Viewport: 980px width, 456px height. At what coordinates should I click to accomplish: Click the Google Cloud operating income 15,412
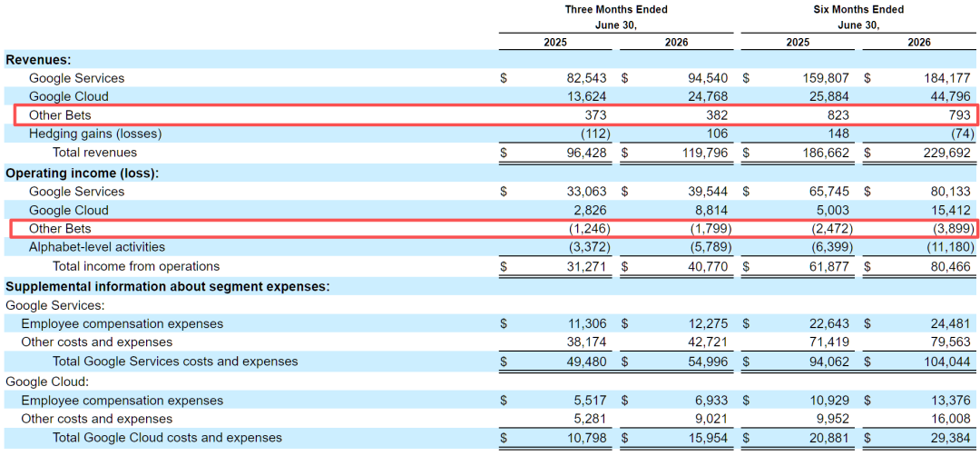click(x=950, y=210)
